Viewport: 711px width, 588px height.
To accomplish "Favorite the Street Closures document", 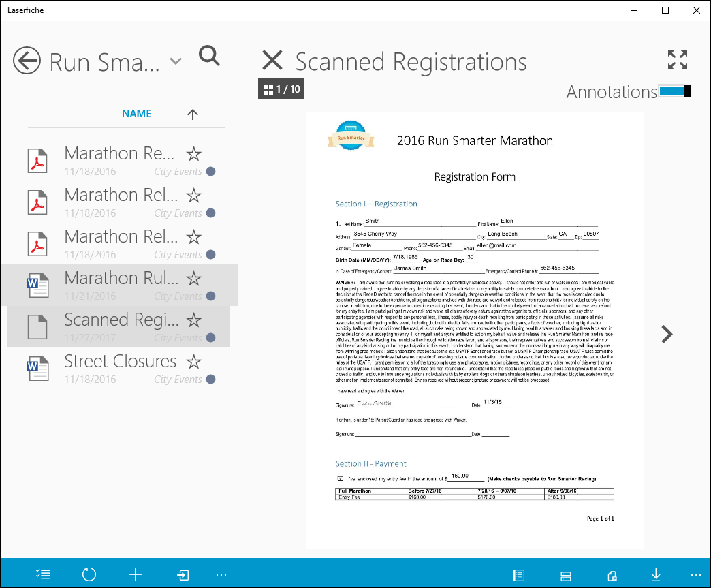I will click(x=194, y=362).
